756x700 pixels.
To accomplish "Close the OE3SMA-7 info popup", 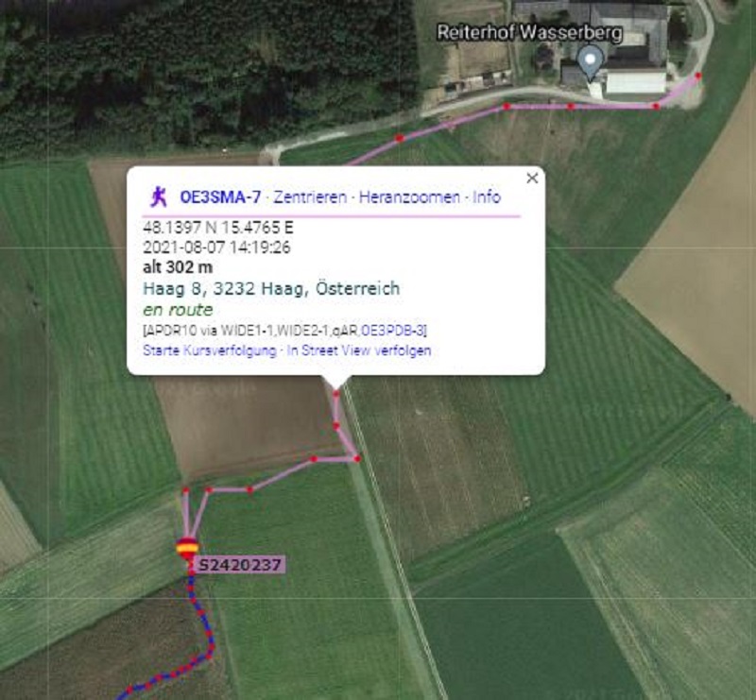I will (532, 178).
